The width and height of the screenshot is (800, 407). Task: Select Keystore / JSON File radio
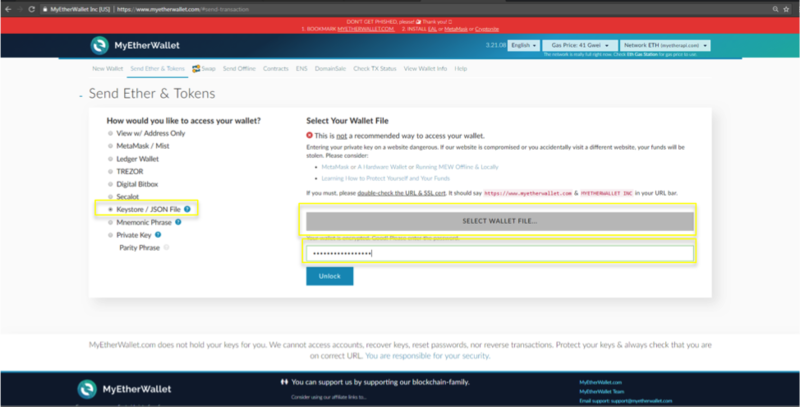pyautogui.click(x=110, y=209)
